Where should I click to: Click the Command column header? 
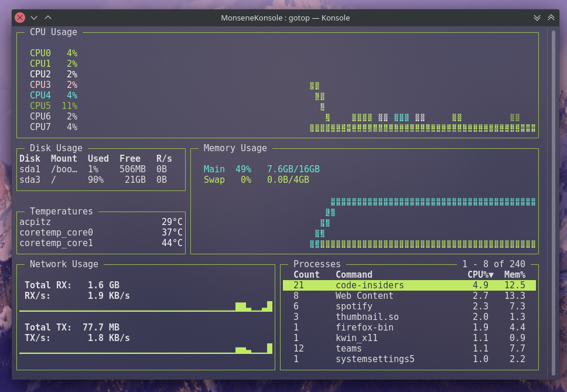click(354, 274)
